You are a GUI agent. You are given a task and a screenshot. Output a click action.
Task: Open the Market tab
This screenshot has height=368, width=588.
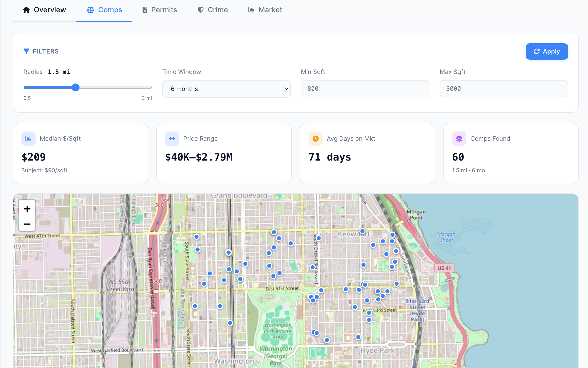click(x=265, y=10)
